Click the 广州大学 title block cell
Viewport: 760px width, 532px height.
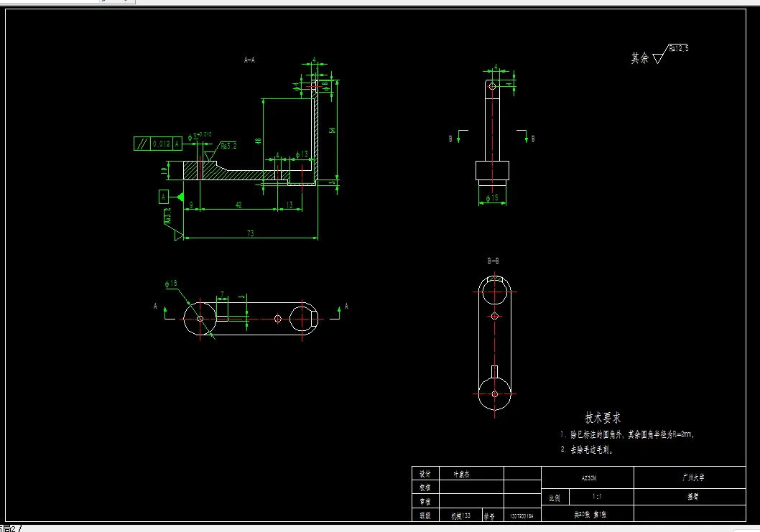690,477
